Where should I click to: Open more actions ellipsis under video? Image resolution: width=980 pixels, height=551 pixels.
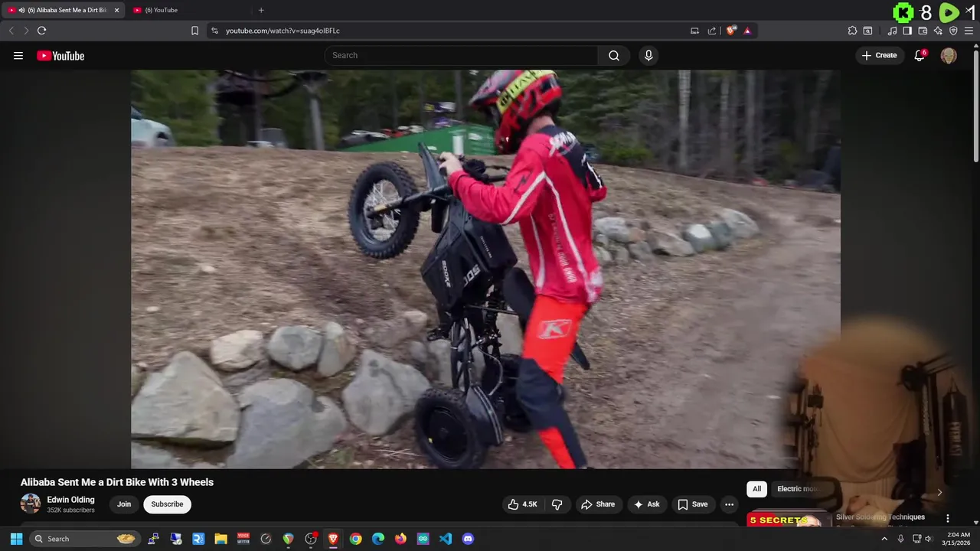pos(729,504)
